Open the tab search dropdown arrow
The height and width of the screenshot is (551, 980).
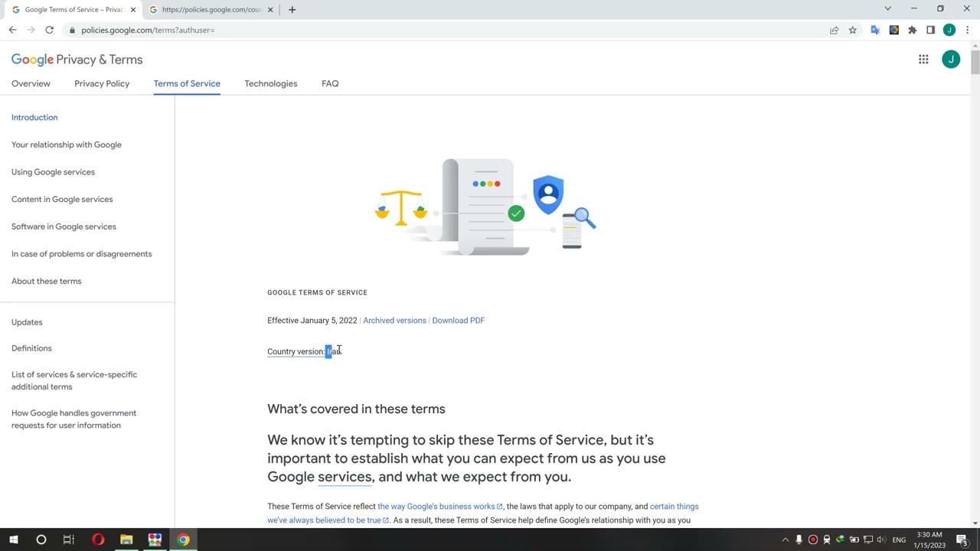(x=887, y=8)
